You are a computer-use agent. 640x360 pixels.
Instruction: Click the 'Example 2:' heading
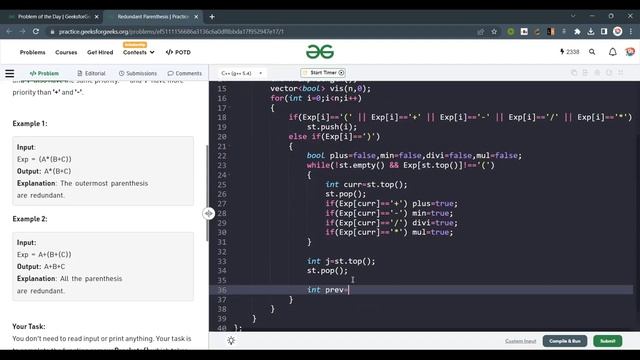(x=30, y=219)
